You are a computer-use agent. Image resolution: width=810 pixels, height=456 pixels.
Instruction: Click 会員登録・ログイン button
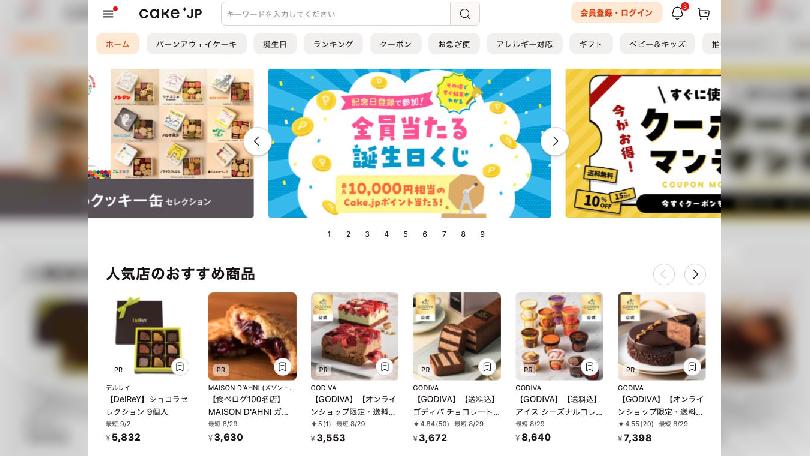click(616, 13)
